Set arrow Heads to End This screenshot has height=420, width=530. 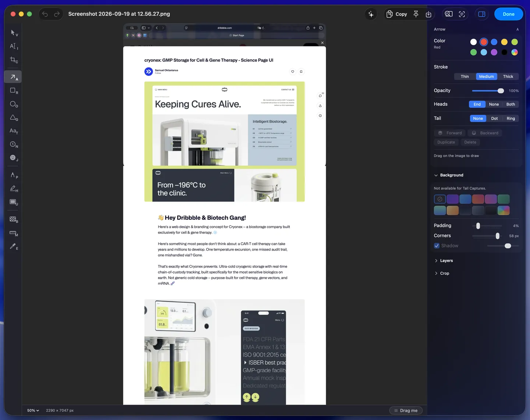[x=477, y=104]
